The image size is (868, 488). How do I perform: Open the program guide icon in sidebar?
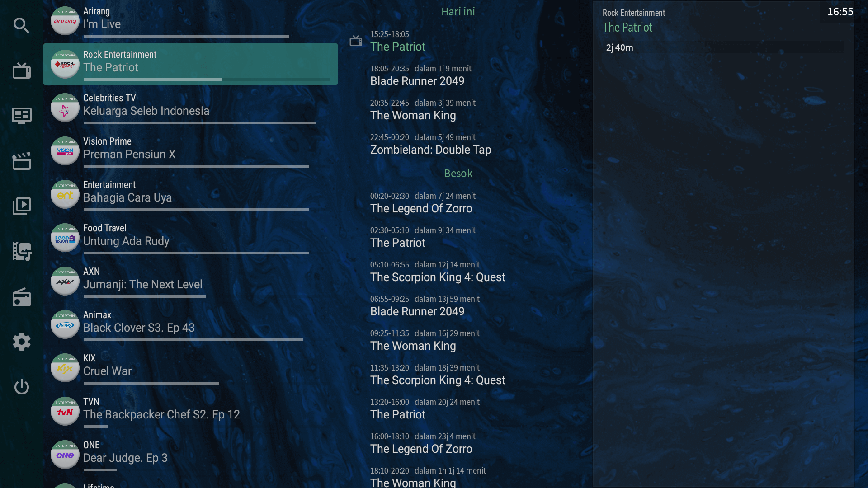pyautogui.click(x=21, y=116)
